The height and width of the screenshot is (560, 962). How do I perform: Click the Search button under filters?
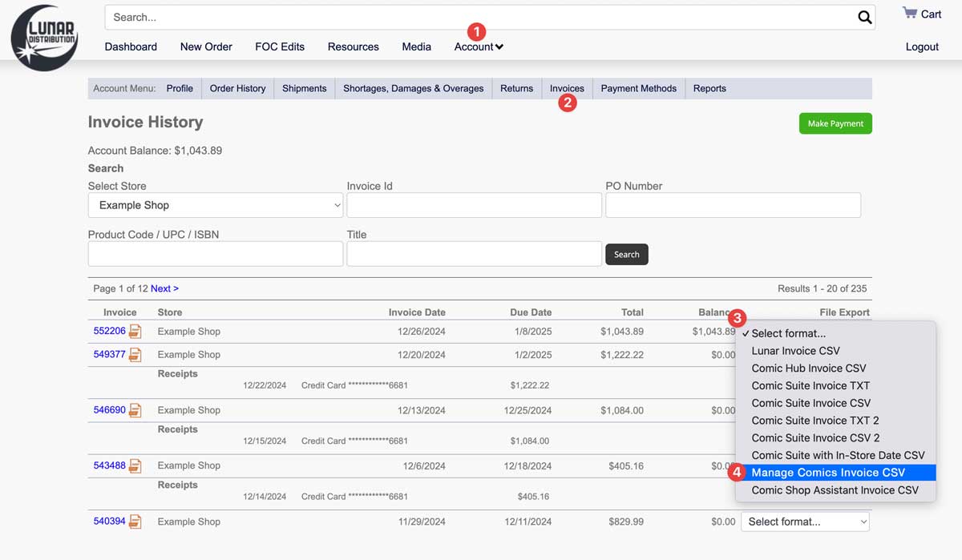tap(626, 254)
